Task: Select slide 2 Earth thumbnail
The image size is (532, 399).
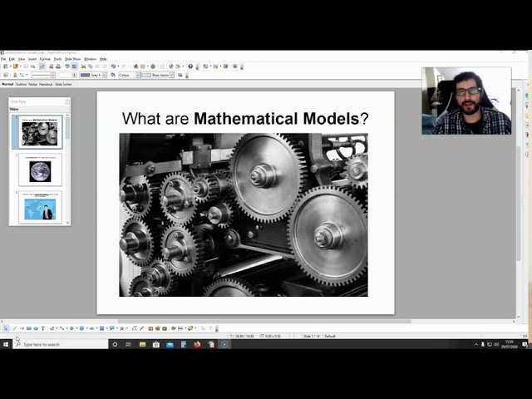Action: coord(40,170)
